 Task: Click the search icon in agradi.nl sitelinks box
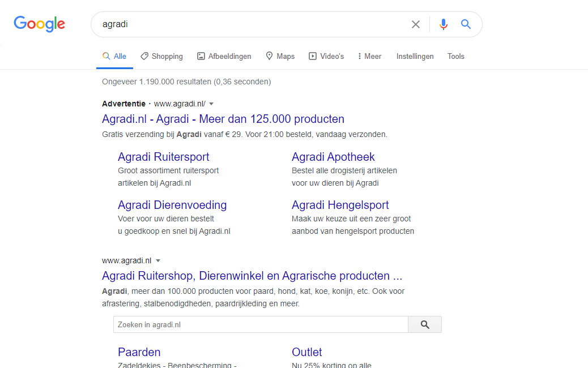pyautogui.click(x=425, y=324)
